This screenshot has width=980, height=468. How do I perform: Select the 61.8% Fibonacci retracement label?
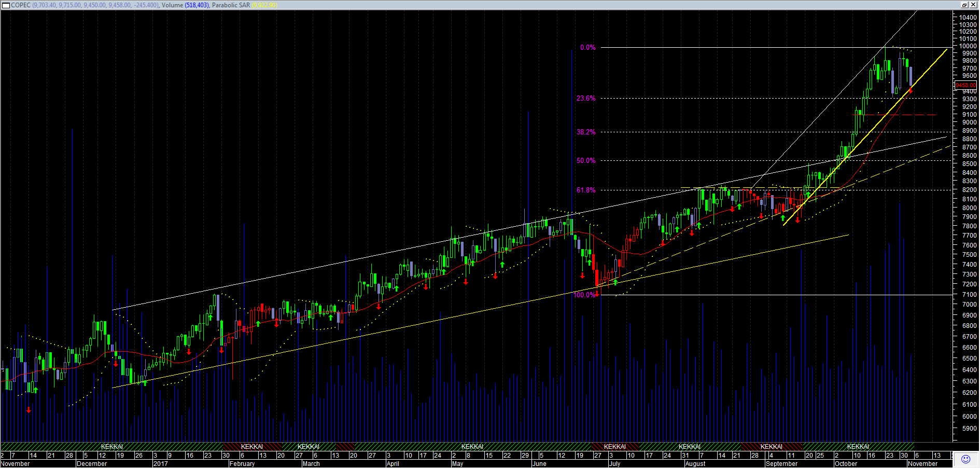coord(586,190)
